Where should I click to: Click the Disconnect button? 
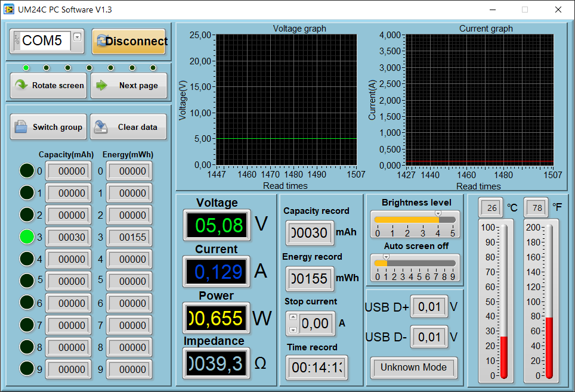(x=129, y=41)
